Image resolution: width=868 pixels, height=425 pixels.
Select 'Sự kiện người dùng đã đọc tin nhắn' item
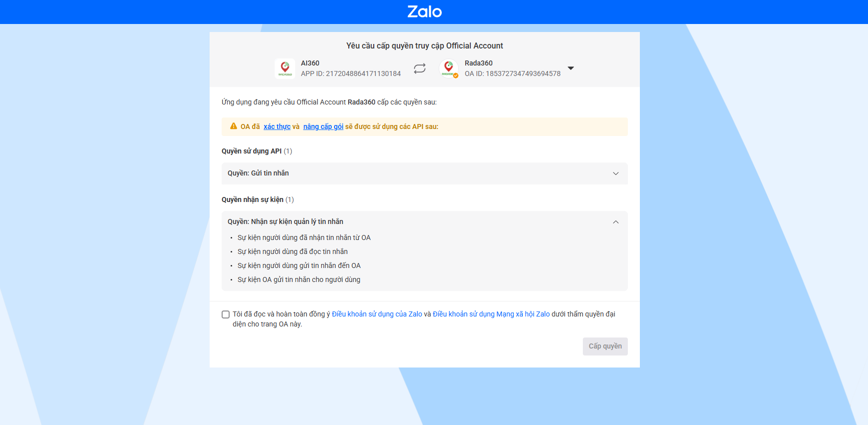click(293, 251)
